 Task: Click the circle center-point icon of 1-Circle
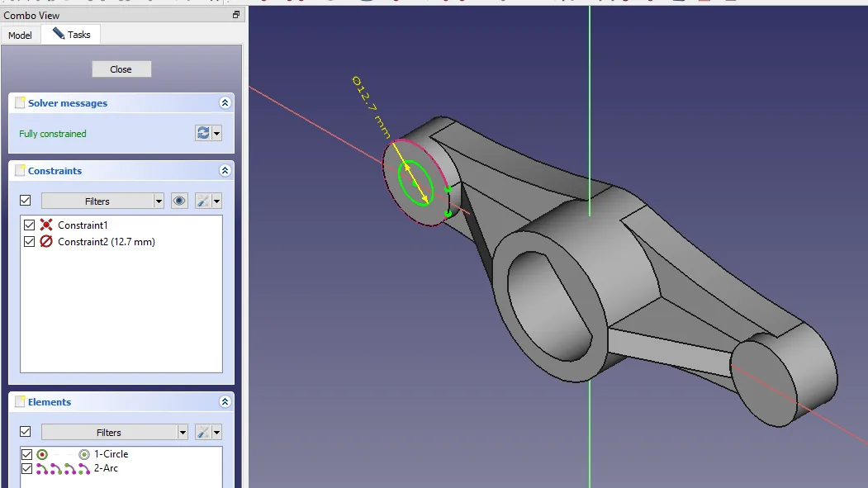pyautogui.click(x=83, y=454)
